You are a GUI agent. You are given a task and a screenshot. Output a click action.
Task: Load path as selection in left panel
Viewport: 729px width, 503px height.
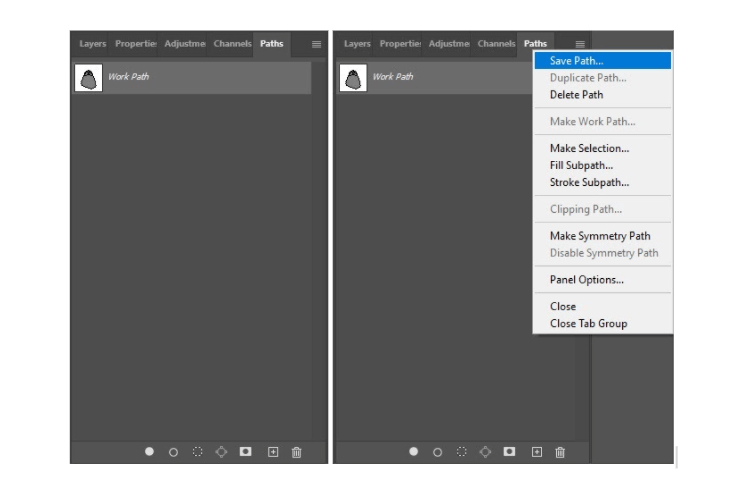coord(197,452)
